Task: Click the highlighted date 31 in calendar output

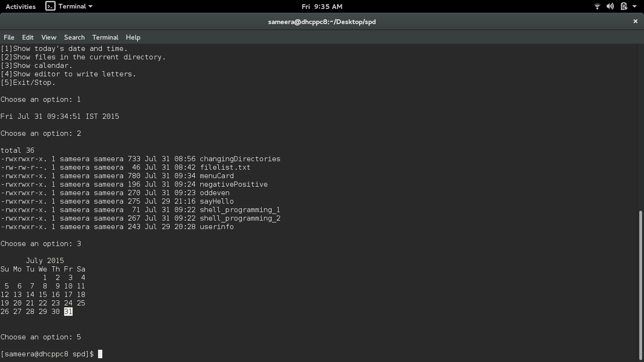Action: (68, 312)
